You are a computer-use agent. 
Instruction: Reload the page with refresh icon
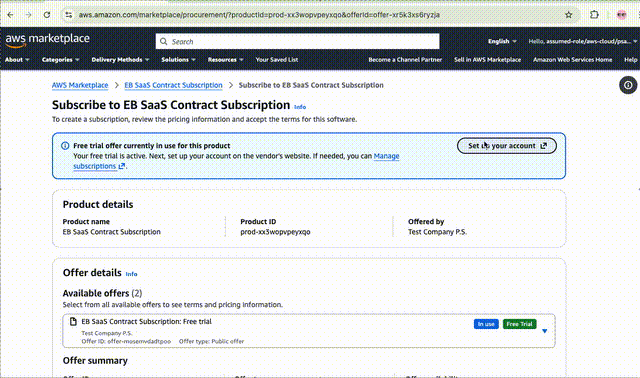[47, 15]
